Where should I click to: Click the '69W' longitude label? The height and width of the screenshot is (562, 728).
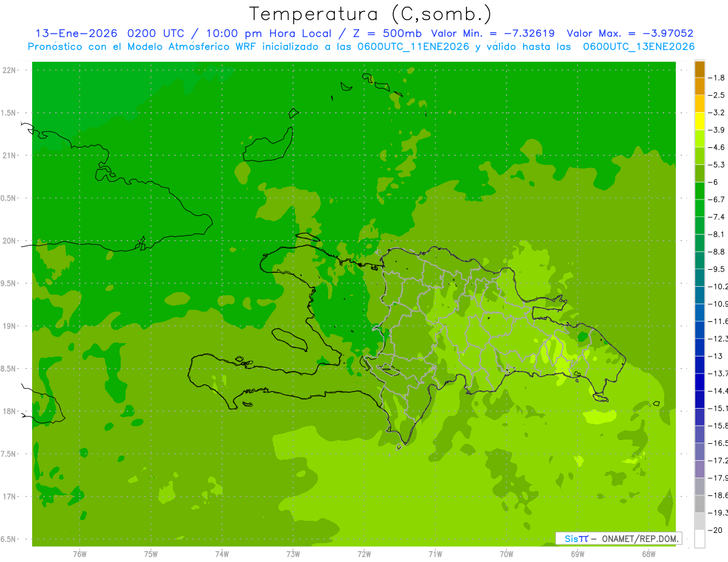coord(578,554)
